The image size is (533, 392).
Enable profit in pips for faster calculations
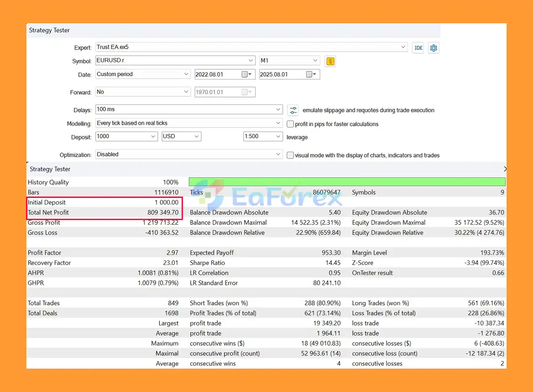click(291, 124)
